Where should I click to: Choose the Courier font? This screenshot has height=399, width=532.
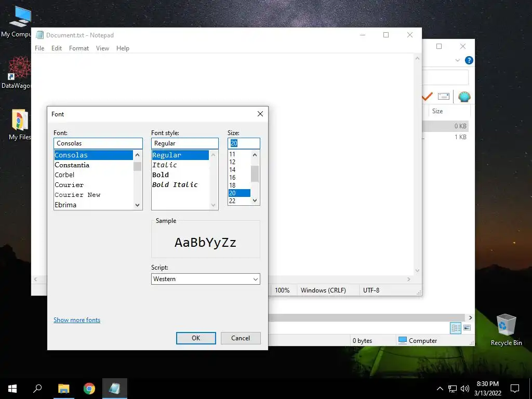(x=94, y=185)
